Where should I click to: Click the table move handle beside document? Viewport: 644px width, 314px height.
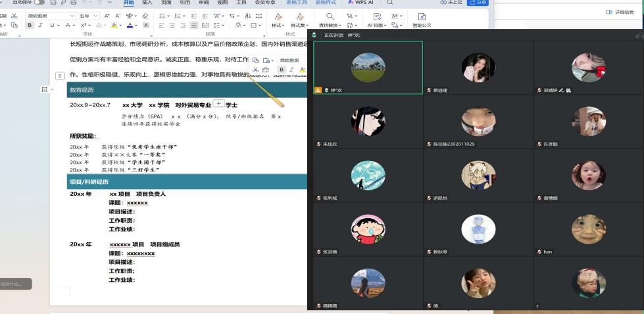click(x=59, y=76)
